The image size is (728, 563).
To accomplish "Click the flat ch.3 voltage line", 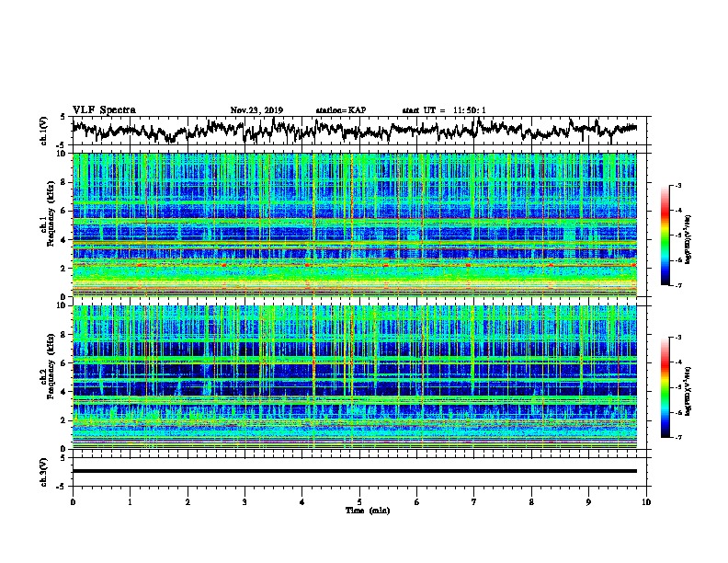I will (x=355, y=471).
